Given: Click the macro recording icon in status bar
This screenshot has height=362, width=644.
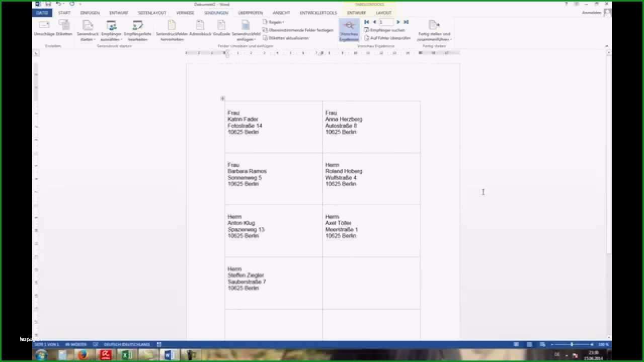Looking at the screenshot, I should click(159, 344).
